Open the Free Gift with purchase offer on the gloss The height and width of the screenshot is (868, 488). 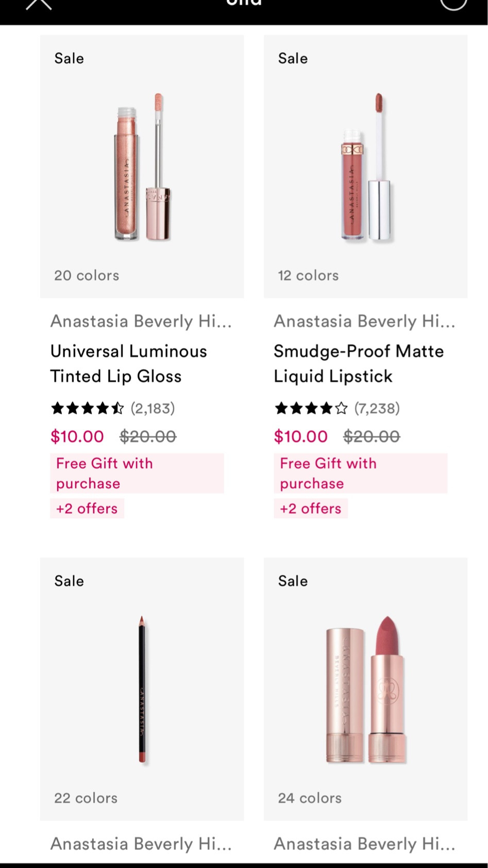[x=137, y=473]
